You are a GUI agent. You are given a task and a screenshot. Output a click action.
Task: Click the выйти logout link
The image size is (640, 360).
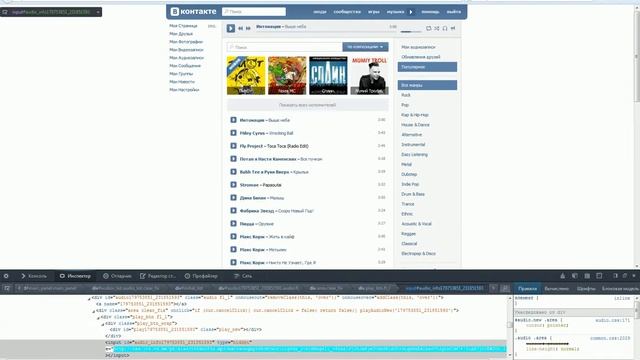coord(453,12)
